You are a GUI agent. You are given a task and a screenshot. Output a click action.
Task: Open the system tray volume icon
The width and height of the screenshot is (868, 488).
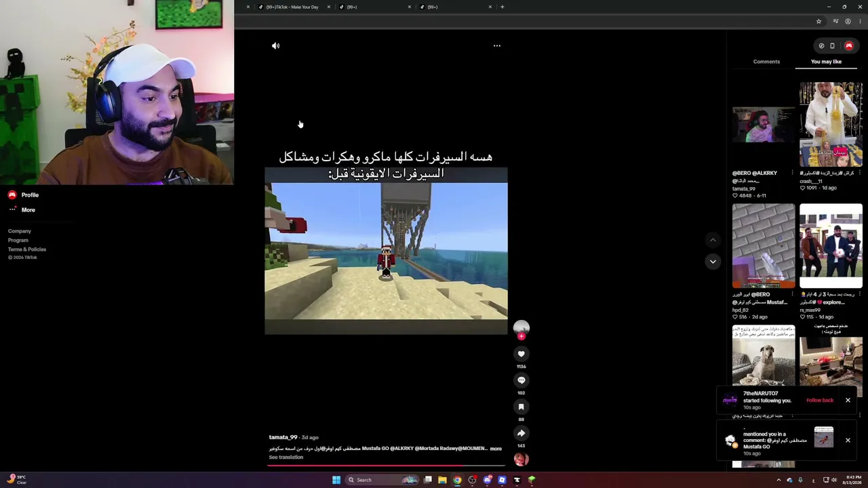[x=833, y=480]
